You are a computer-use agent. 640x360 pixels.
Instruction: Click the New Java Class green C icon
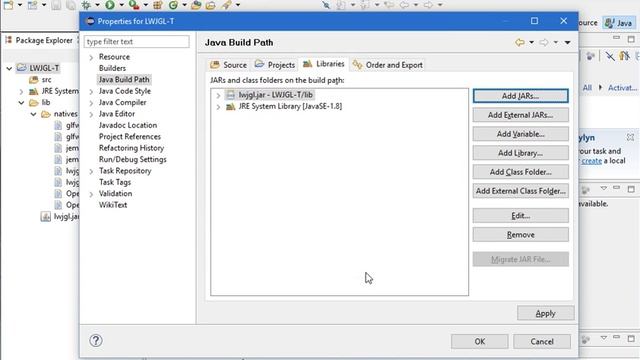click(x=173, y=5)
